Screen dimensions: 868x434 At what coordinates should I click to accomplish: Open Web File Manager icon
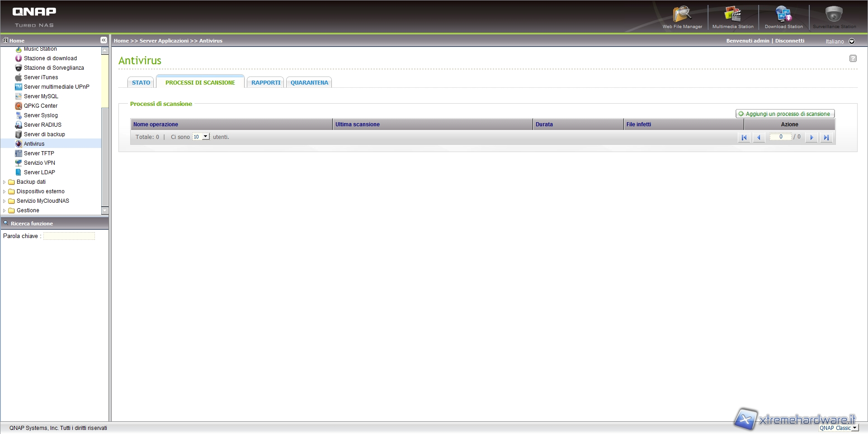coord(682,14)
